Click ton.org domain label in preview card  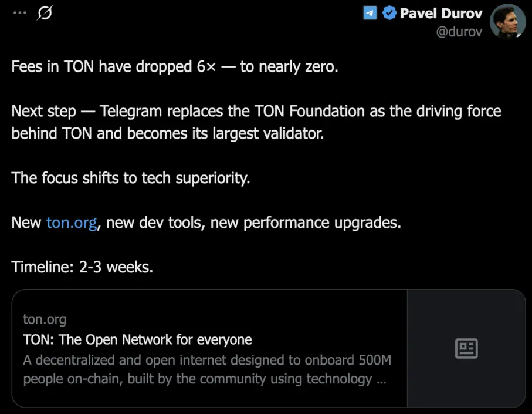pyautogui.click(x=45, y=319)
